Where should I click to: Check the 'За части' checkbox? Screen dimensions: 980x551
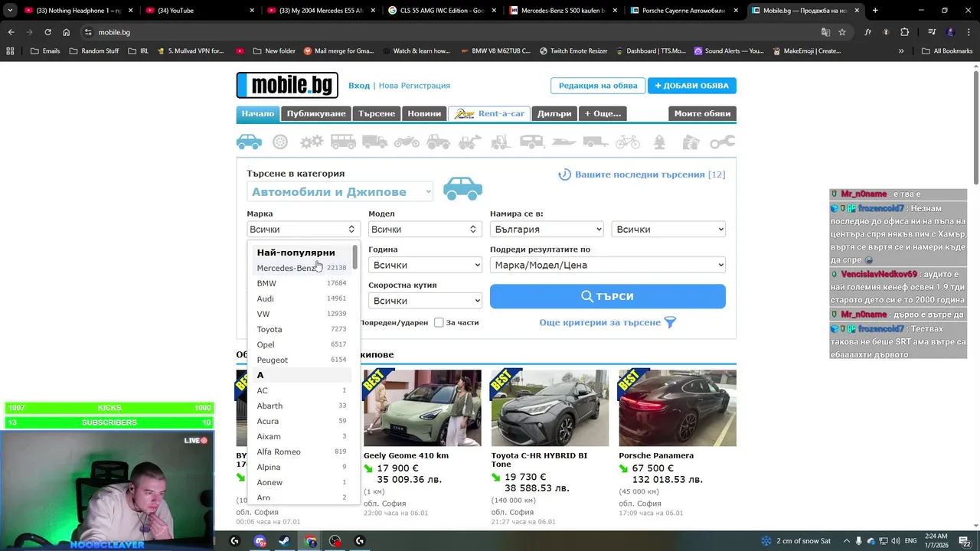[439, 322]
